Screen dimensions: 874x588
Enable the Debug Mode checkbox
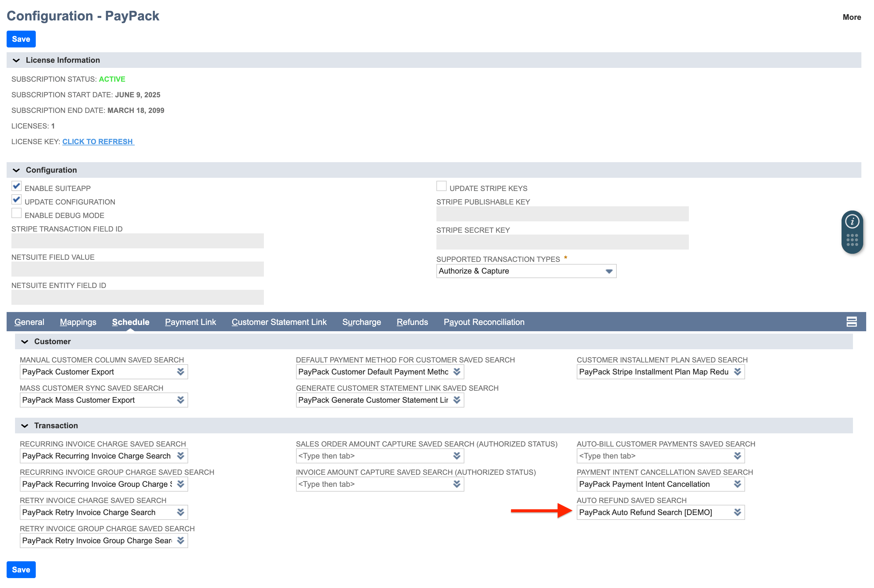click(x=17, y=214)
